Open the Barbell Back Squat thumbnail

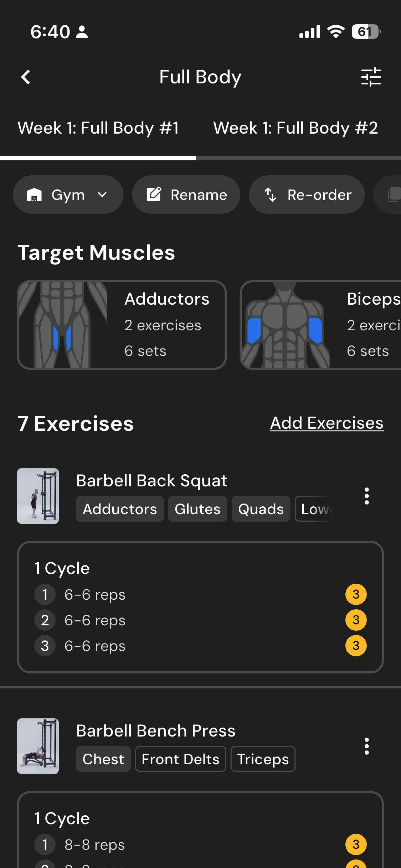(x=38, y=496)
